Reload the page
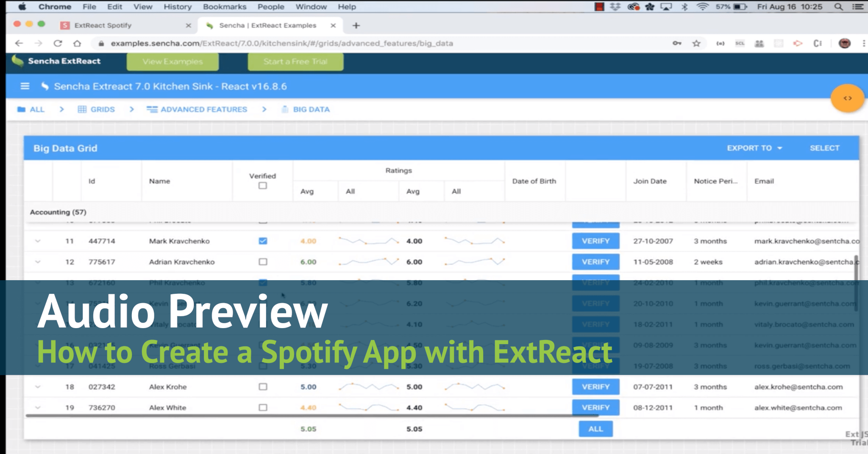This screenshot has width=868, height=454. pyautogui.click(x=58, y=43)
